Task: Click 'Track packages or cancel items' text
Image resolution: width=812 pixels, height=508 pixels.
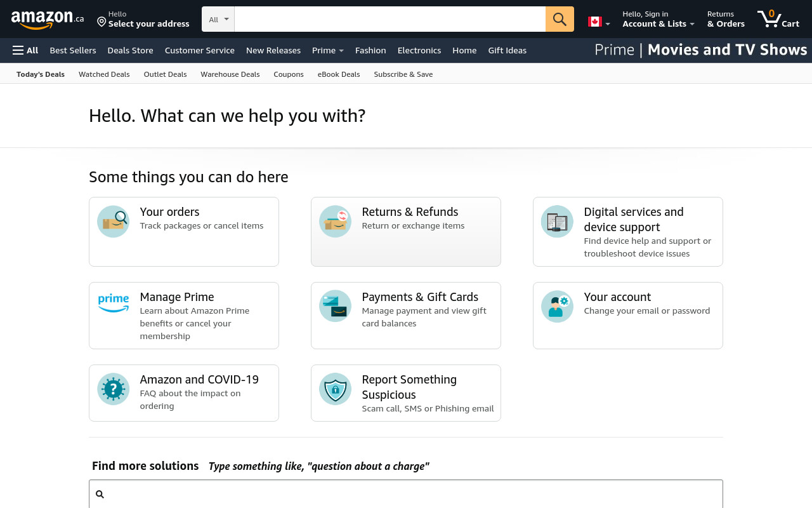Action: [202, 226]
